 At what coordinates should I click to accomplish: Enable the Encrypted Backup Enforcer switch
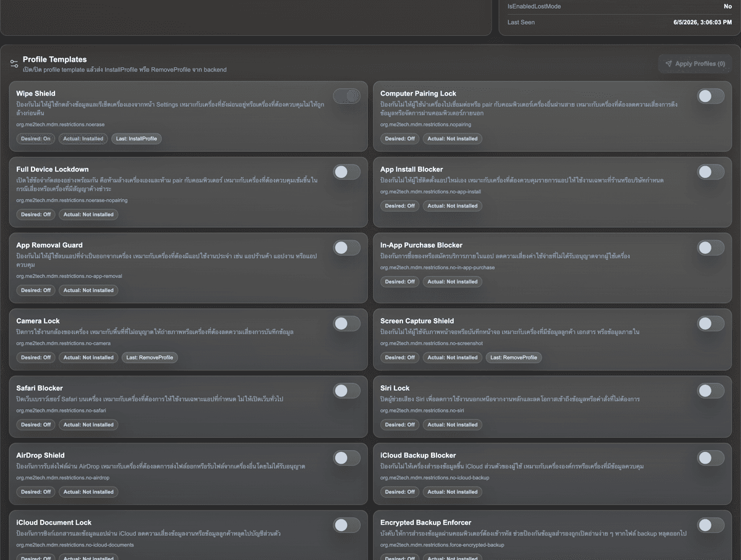coord(711,525)
